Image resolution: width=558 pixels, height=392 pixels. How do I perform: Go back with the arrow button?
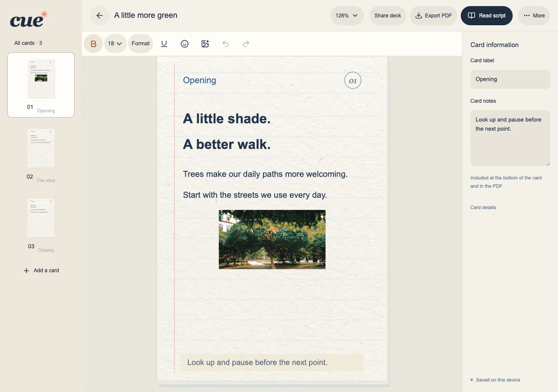point(99,16)
